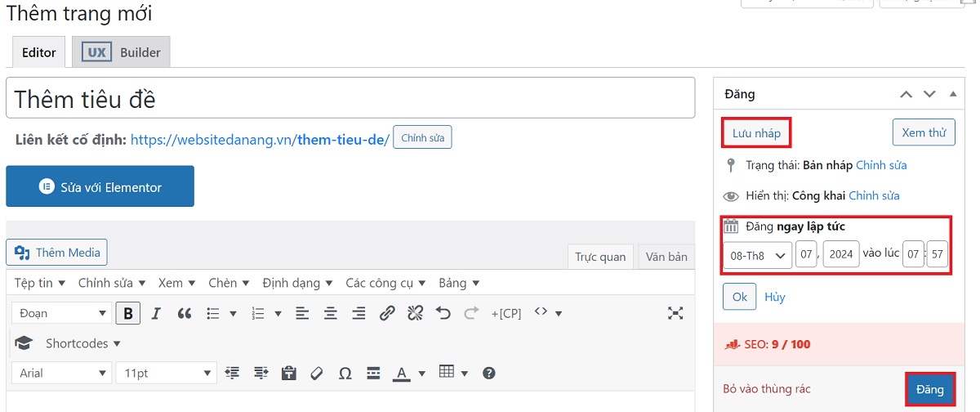Expand source code icon dropdown arrow
This screenshot has width=980, height=412.
(x=558, y=313)
